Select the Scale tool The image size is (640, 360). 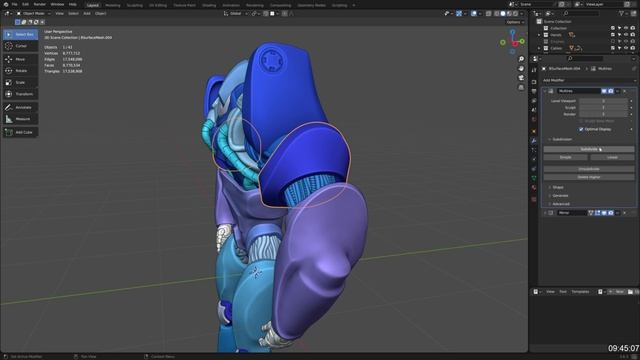(x=20, y=82)
